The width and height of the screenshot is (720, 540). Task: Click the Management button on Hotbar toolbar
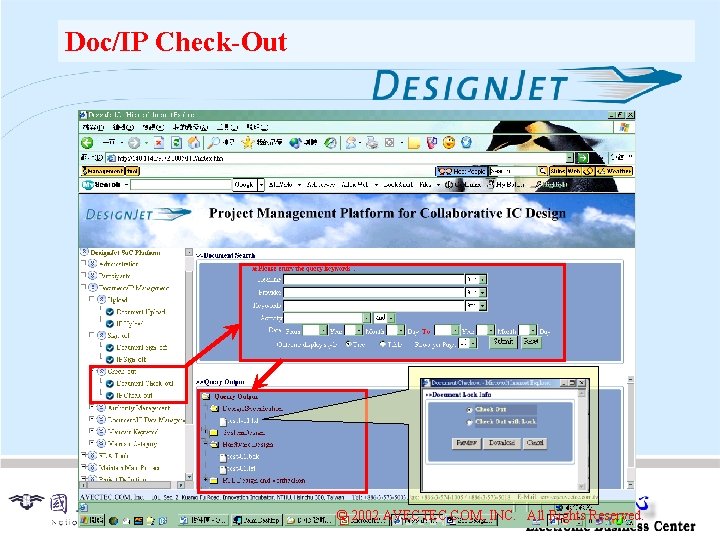point(103,171)
